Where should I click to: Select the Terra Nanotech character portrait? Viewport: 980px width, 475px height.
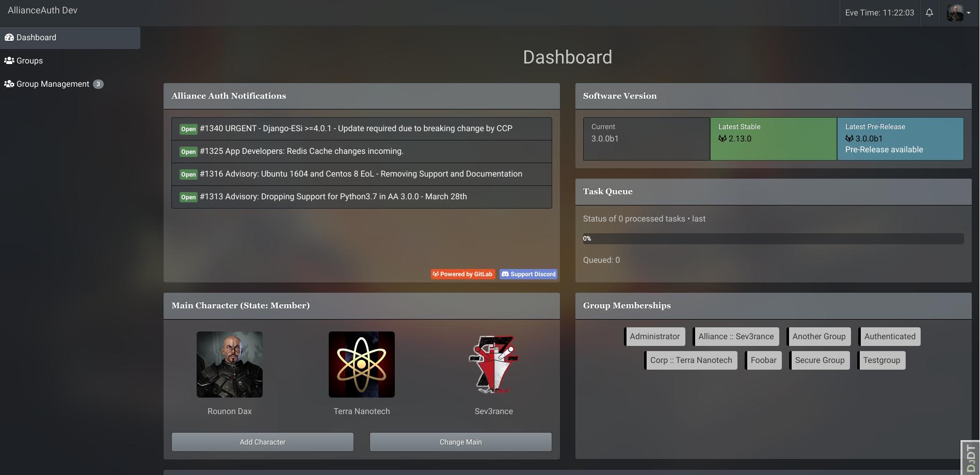(x=361, y=364)
